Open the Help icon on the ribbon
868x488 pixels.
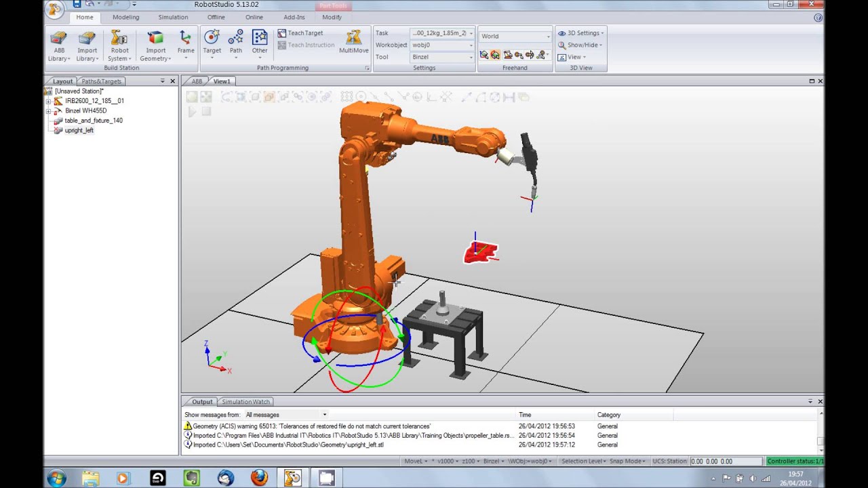(817, 18)
